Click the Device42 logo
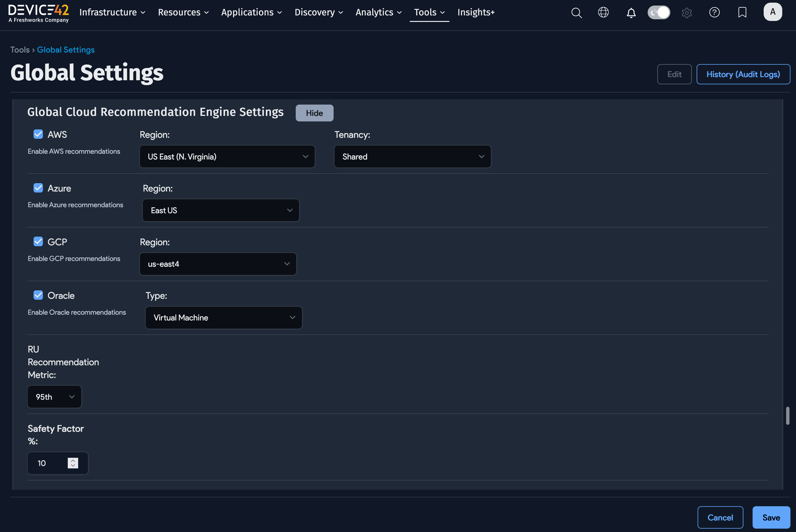The height and width of the screenshot is (532, 796). (38, 13)
